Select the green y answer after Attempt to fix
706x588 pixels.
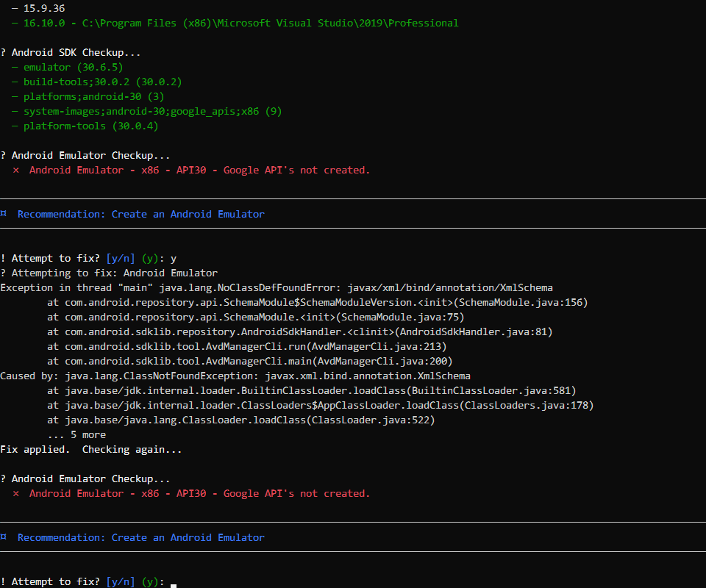tap(172, 258)
